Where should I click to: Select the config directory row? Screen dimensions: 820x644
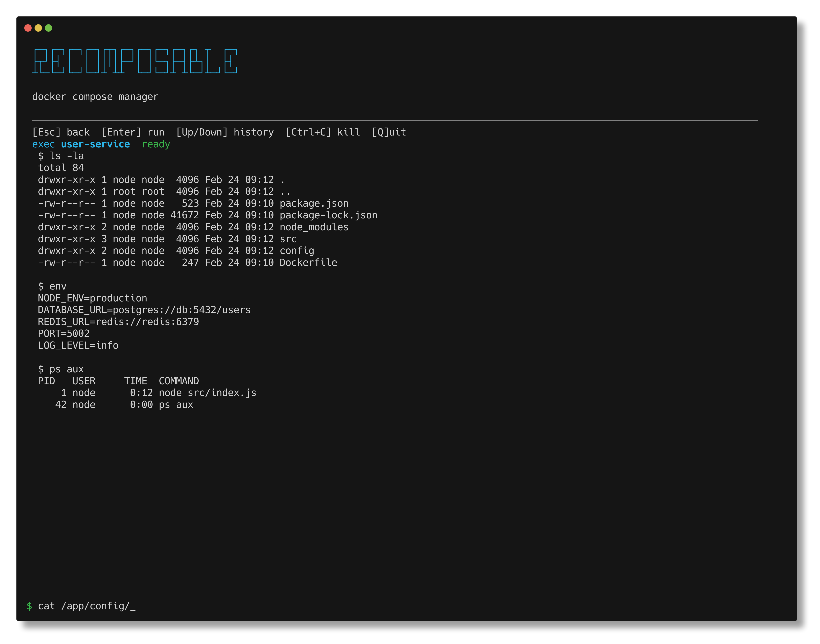pyautogui.click(x=176, y=251)
